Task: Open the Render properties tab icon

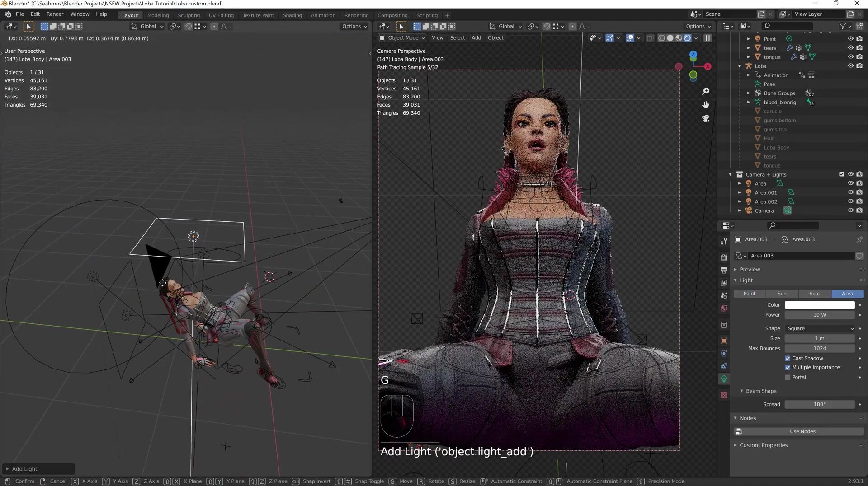Action: point(724,257)
